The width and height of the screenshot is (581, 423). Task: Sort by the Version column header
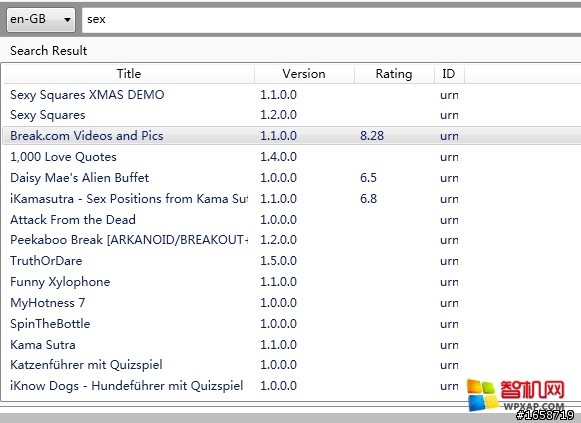coord(304,74)
